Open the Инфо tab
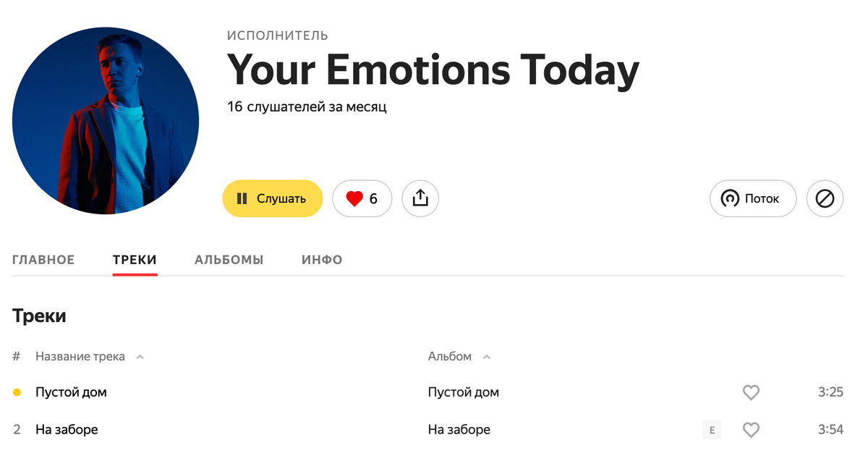This screenshot has height=456, width=868. [322, 260]
